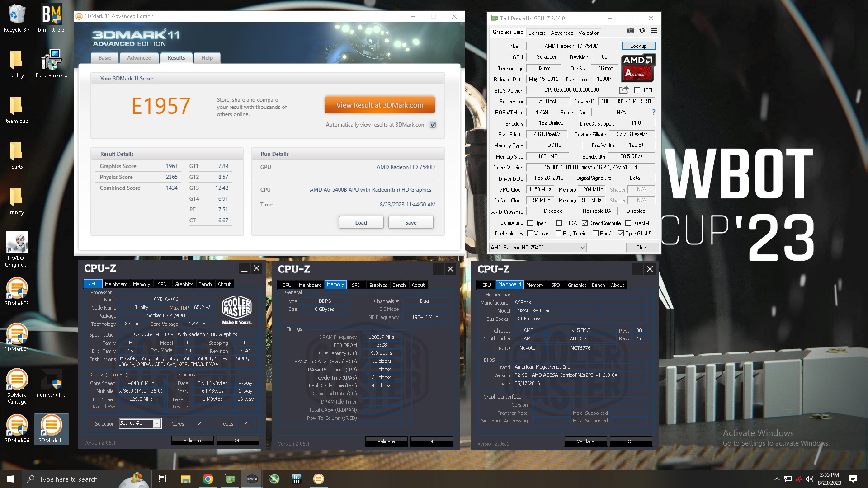Toggle the OpenCL checkbox
This screenshot has width=868, height=488.
[x=530, y=223]
